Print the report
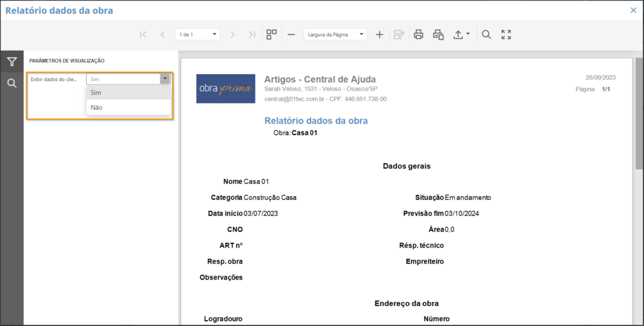The image size is (644, 326). 418,35
